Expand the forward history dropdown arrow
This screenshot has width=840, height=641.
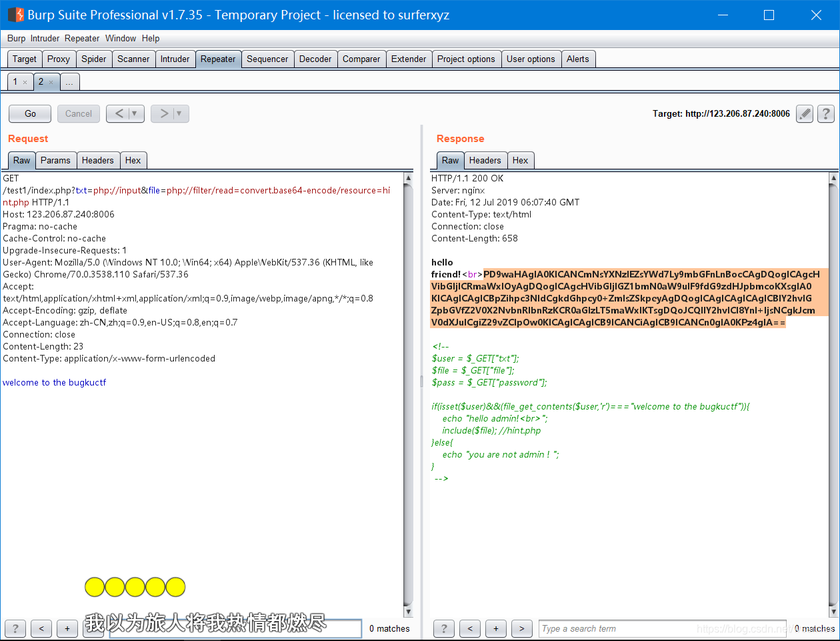pos(180,113)
